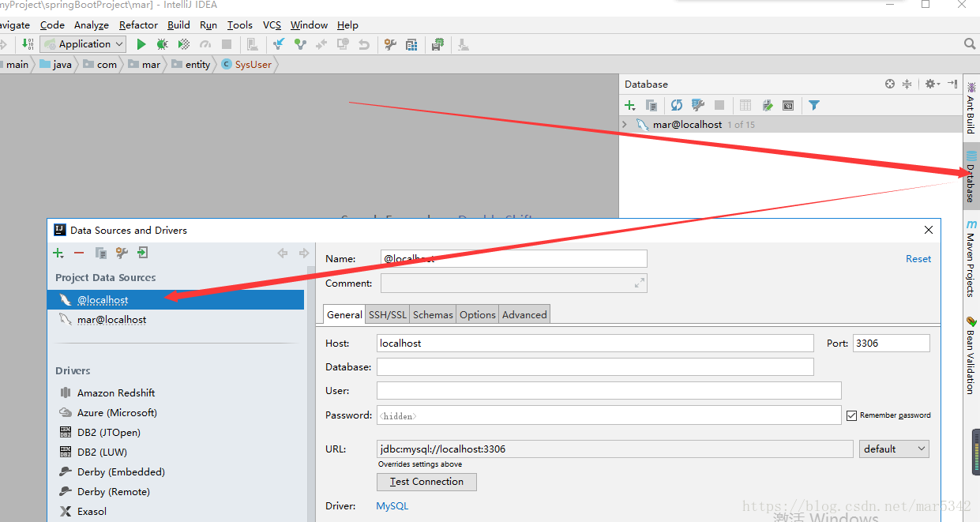Remove selected data source with minus icon

click(79, 253)
